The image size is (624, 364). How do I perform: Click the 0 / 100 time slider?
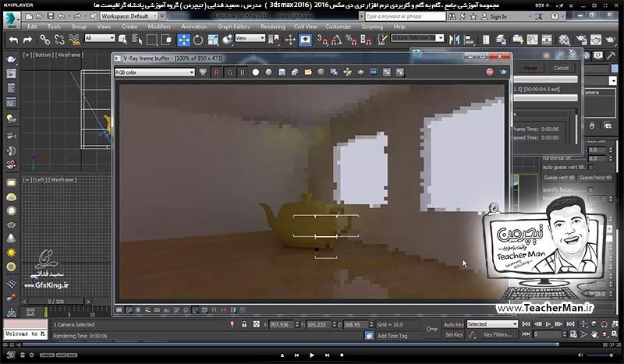(x=55, y=302)
